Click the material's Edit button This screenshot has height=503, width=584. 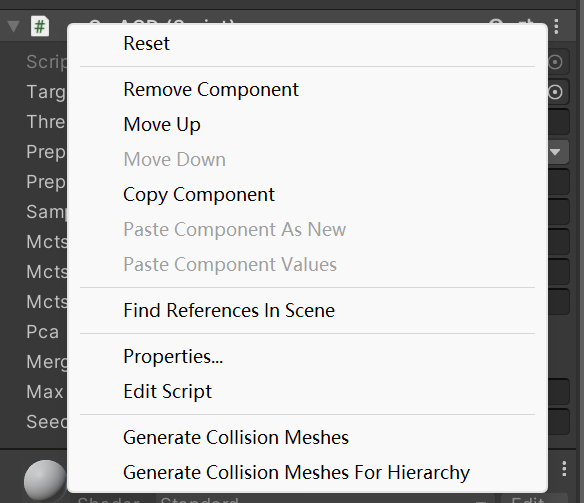(x=534, y=499)
